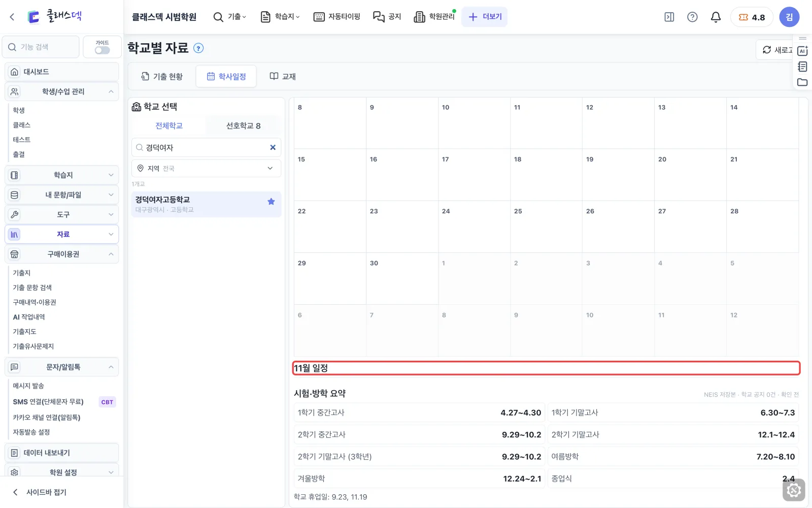This screenshot has width=812, height=508.
Task: Open 기출 문항 검색 in the sidebar
Action: click(32, 288)
